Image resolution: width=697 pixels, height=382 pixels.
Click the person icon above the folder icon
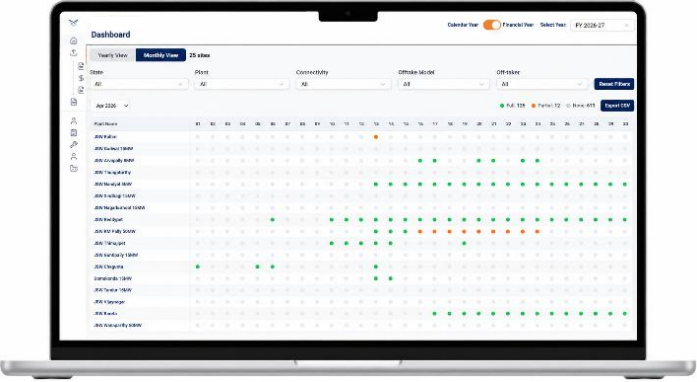pos(74,157)
